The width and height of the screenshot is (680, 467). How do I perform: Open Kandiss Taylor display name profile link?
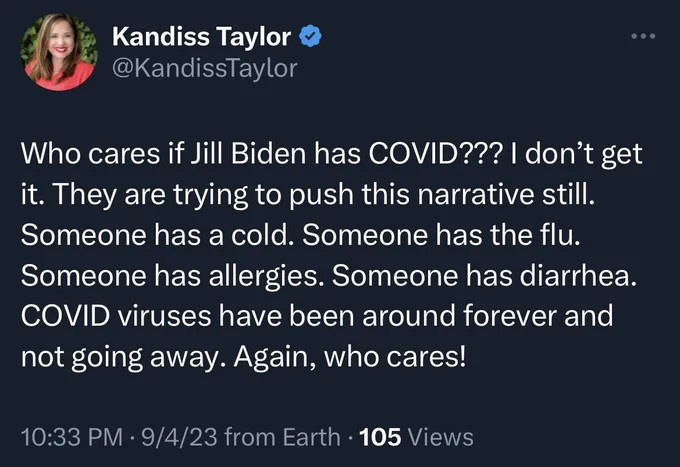[x=202, y=38]
